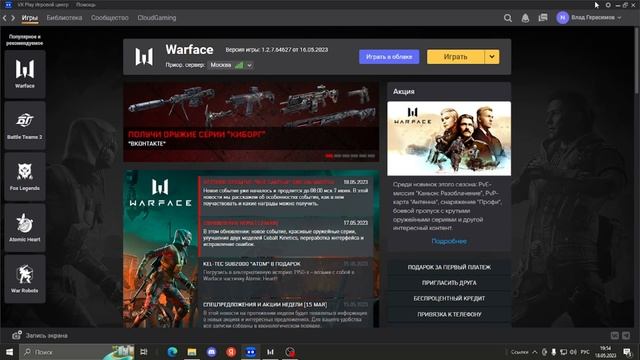Expand the user account menu chevron
This screenshot has width=640, height=360.
(x=620, y=18)
